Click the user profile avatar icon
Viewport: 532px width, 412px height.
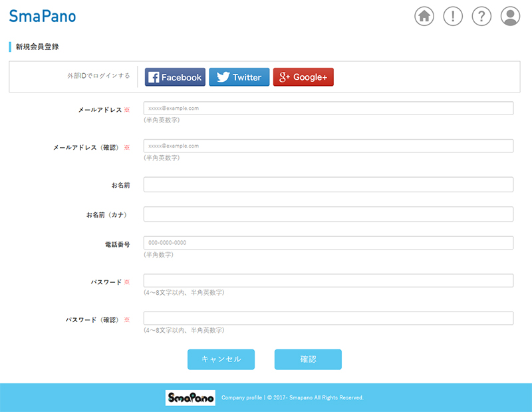point(510,16)
